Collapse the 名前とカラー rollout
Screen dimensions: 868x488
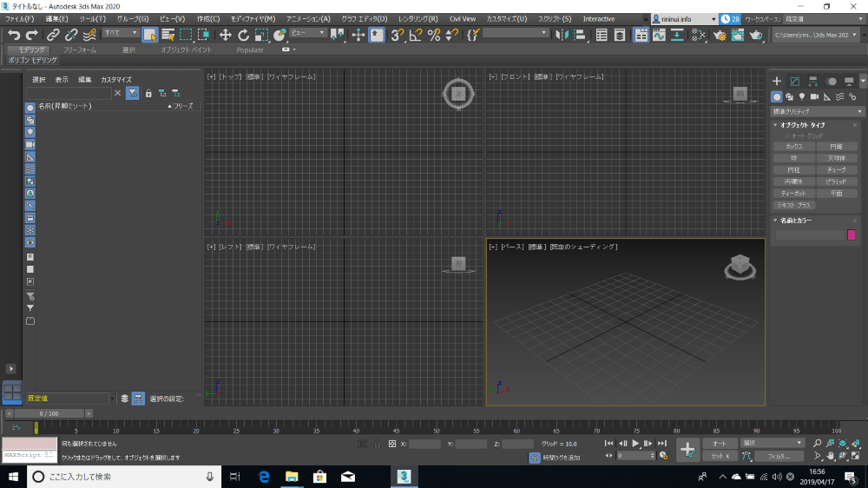[x=795, y=221]
